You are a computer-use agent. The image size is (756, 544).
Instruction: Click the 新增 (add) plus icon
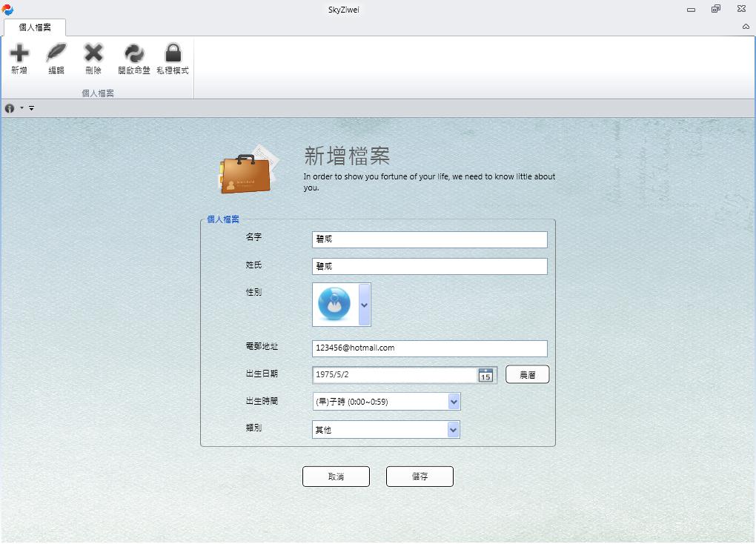tap(19, 53)
